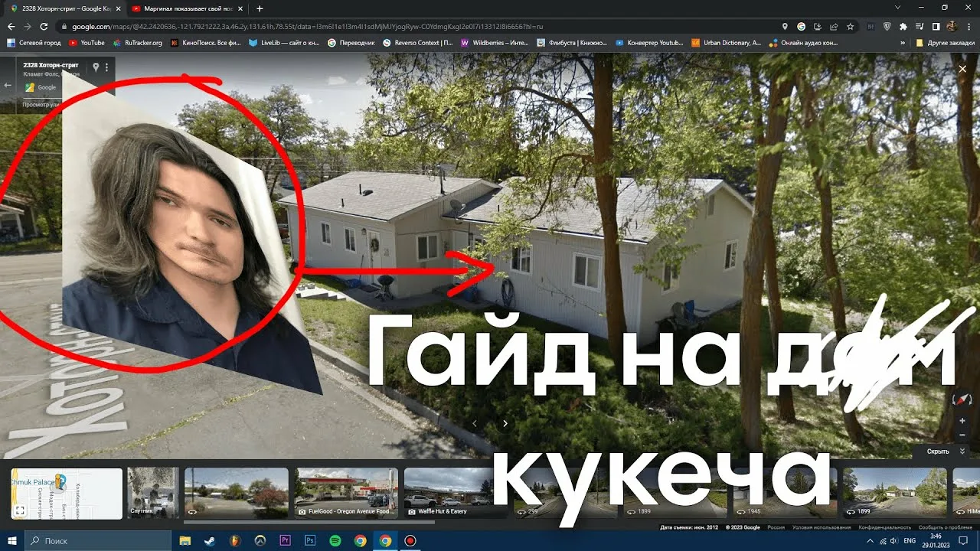Viewport: 980px width, 551px height.
Task: Open the Переводчик bookmark
Action: click(x=351, y=43)
